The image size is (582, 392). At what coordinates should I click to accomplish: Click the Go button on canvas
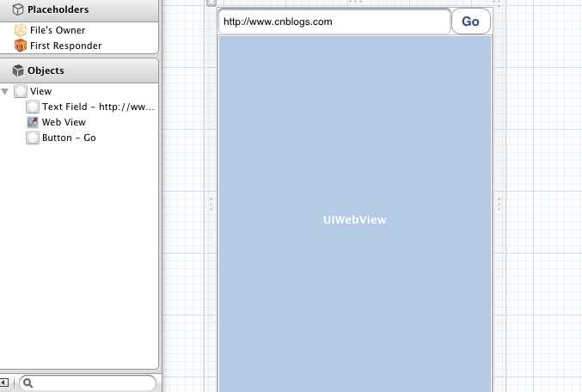click(470, 21)
